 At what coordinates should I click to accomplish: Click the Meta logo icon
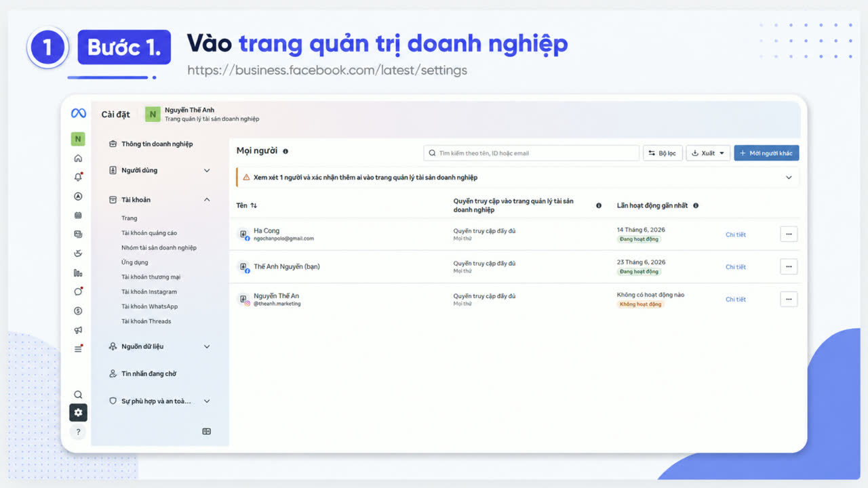(79, 113)
